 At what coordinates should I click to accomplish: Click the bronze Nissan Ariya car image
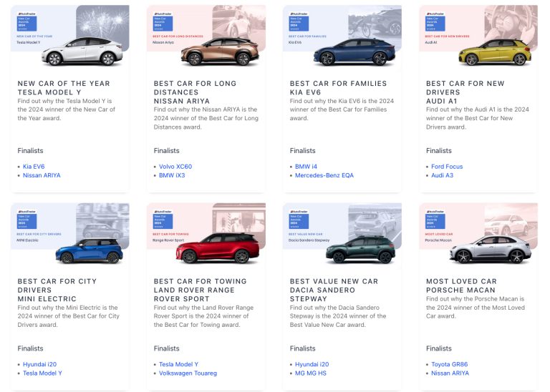pos(220,52)
